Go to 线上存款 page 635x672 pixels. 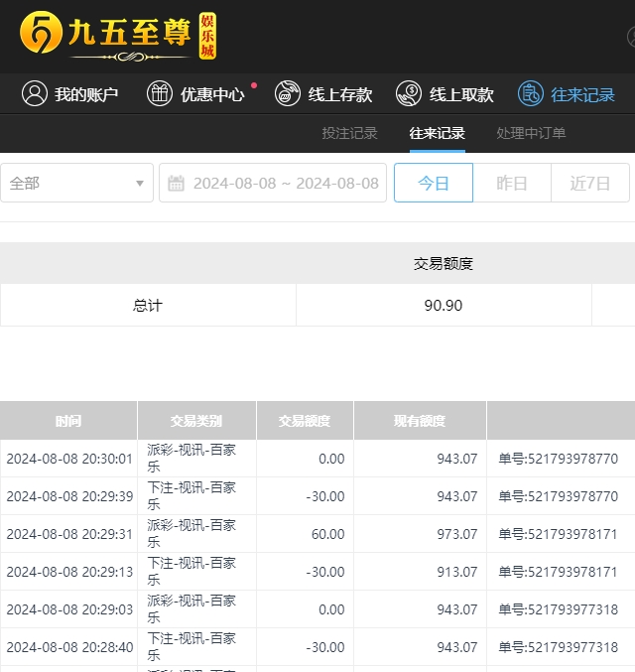point(339,94)
